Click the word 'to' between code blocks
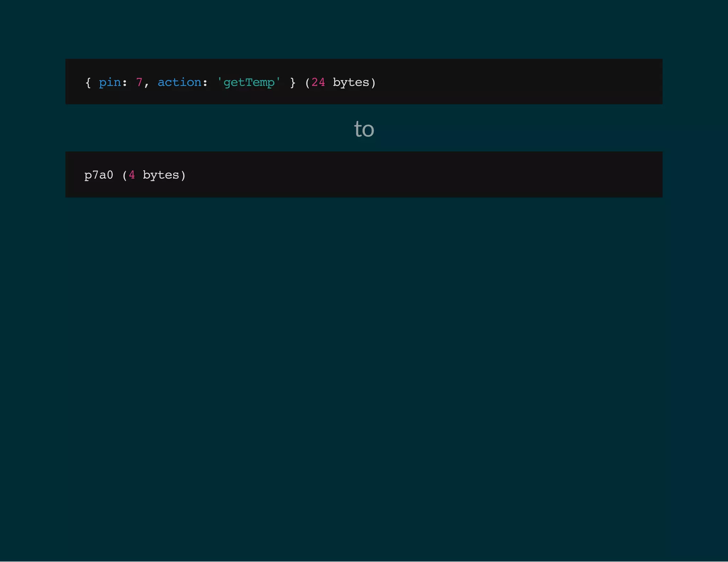 pyautogui.click(x=364, y=129)
